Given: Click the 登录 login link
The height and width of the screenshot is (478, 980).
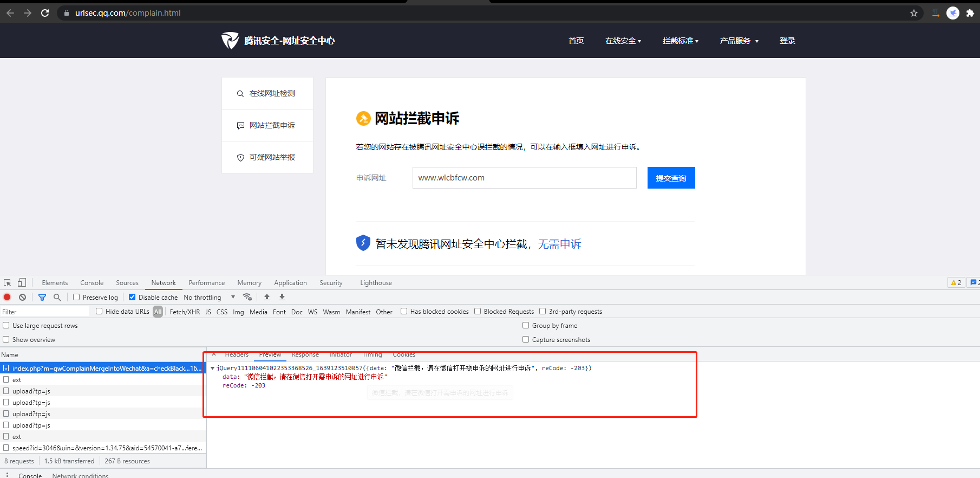Looking at the screenshot, I should [x=787, y=41].
